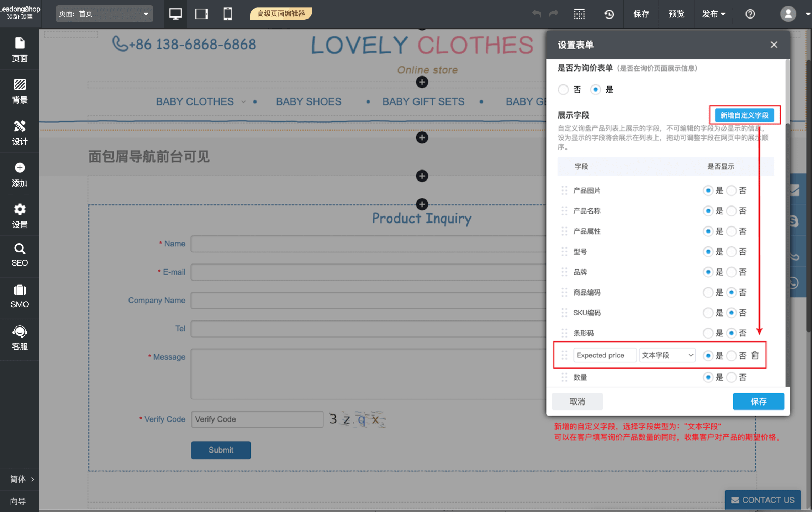
Task: Open the 发布 publish dropdown
Action: tap(713, 14)
